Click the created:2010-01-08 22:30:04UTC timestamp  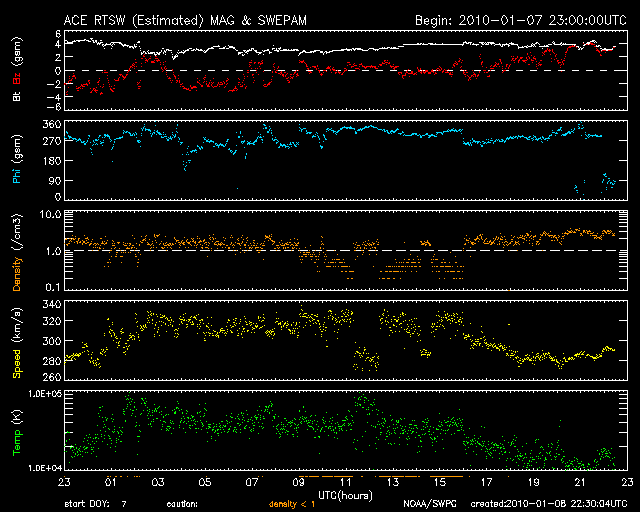(x=549, y=504)
